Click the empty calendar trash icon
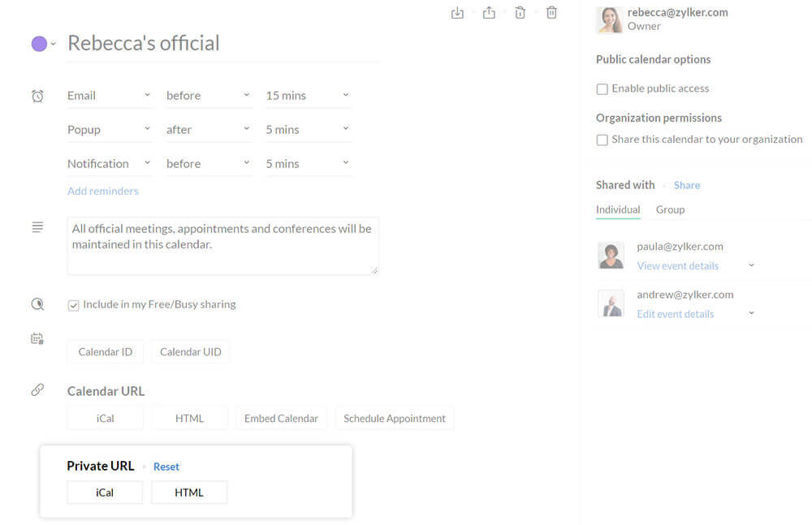The image size is (812, 525). pyautogui.click(x=520, y=12)
